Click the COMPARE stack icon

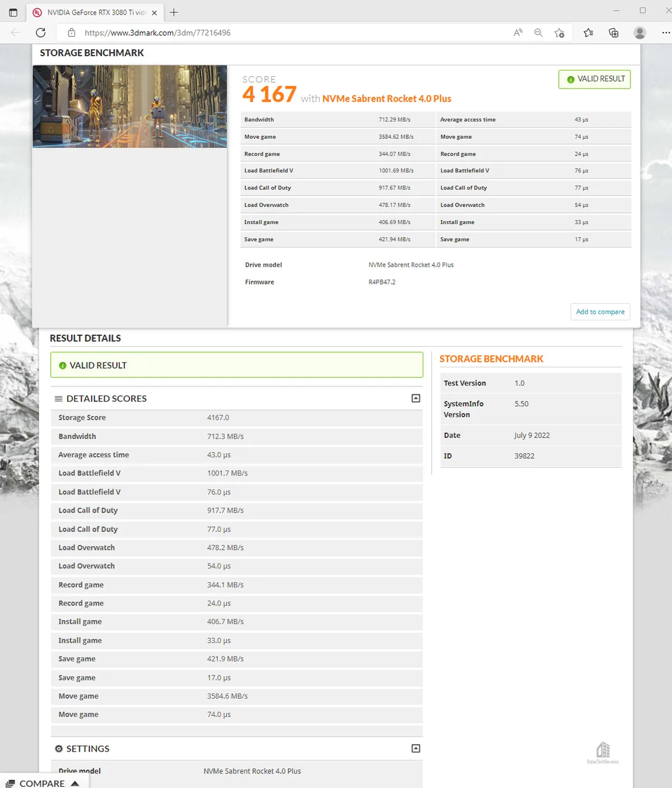pyautogui.click(x=10, y=784)
